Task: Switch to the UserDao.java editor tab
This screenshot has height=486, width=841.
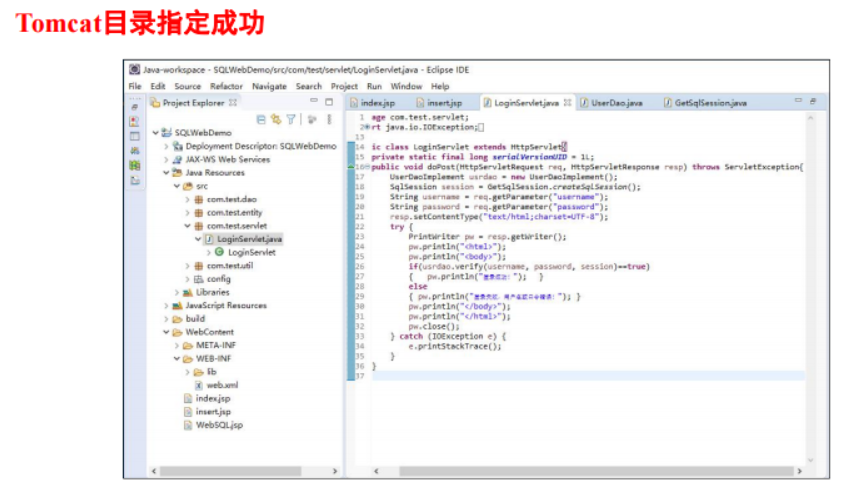Action: (611, 102)
